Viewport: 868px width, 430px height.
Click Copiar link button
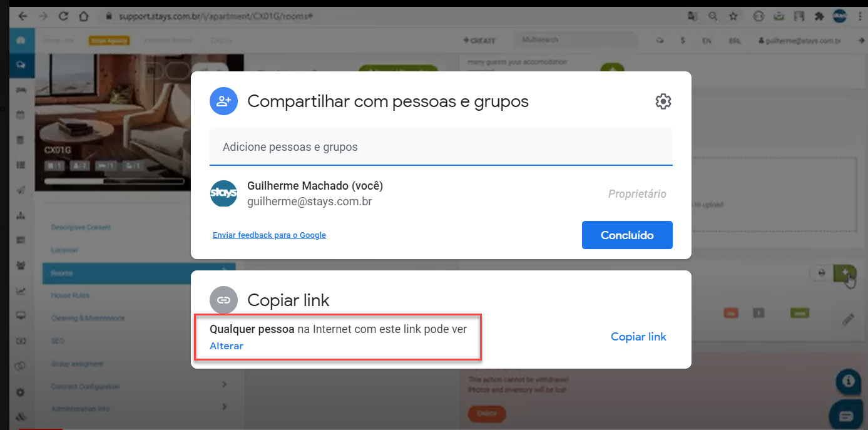coord(638,337)
